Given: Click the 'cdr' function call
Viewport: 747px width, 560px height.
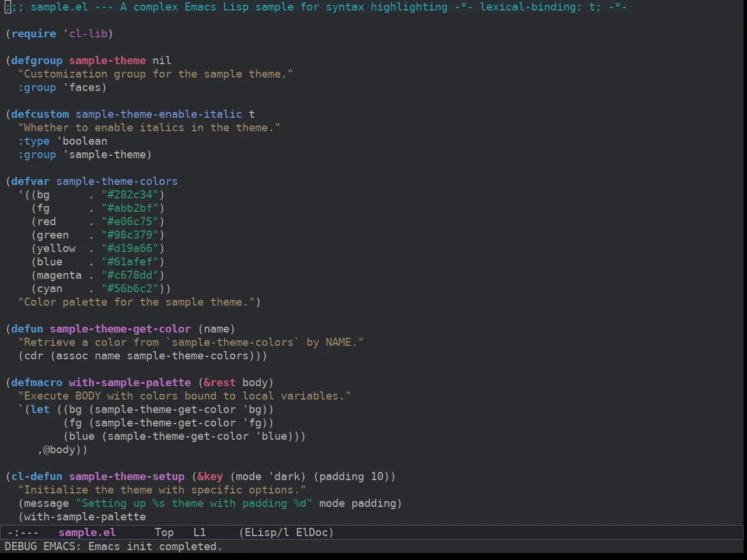Looking at the screenshot, I should 34,356.
